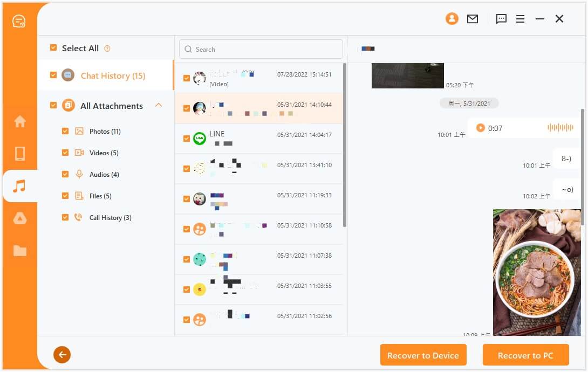Image resolution: width=588 pixels, height=372 pixels.
Task: Click the orange back arrow button
Action: coord(62,355)
